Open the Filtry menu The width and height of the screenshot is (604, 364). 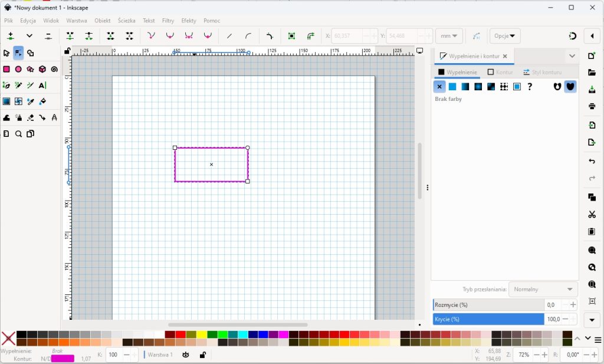(168, 21)
